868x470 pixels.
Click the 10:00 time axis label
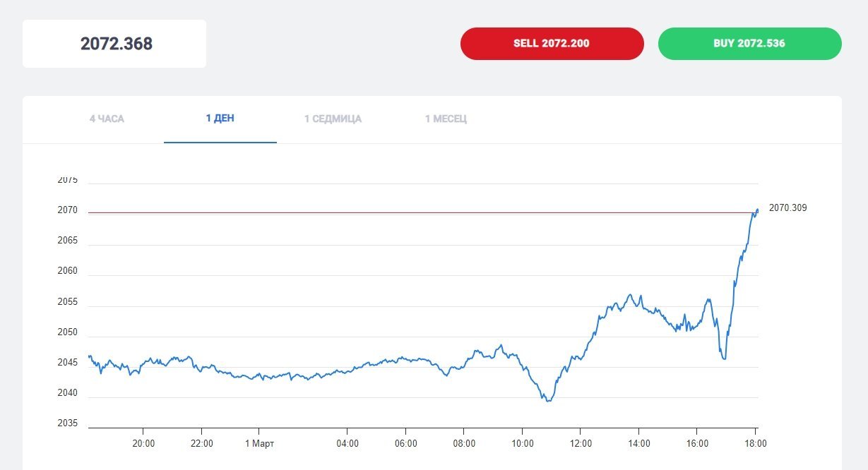tap(522, 444)
